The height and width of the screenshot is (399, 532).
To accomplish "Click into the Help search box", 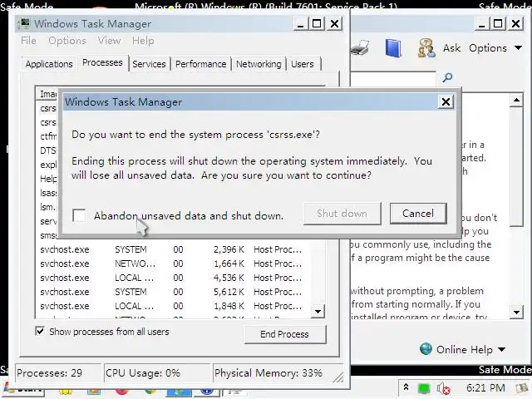I will coord(393,78).
